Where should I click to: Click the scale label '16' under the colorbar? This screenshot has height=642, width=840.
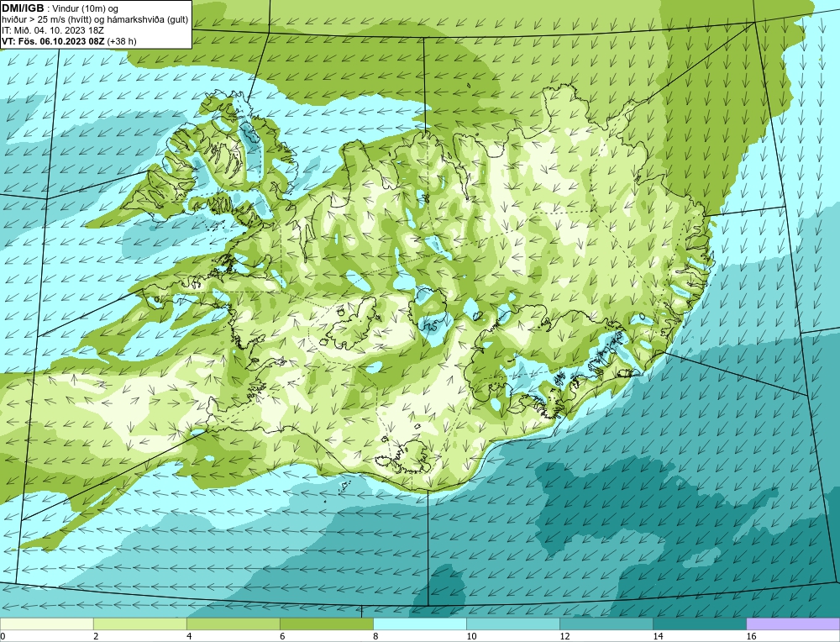click(x=751, y=636)
